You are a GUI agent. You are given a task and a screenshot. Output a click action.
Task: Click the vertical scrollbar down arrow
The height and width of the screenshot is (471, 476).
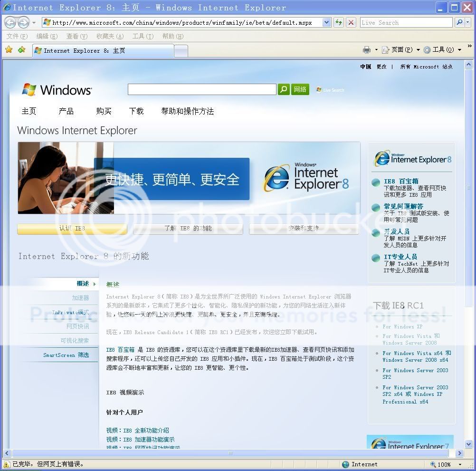[x=468, y=444]
